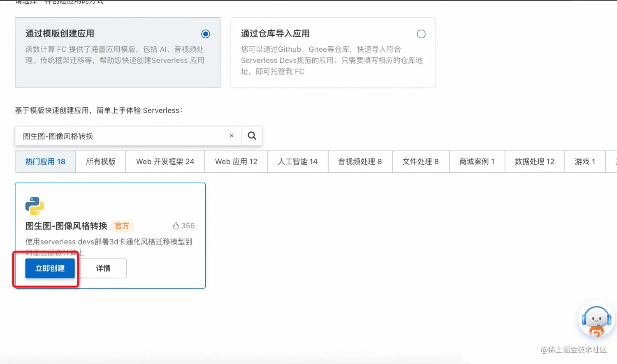The image size is (617, 364).
Task: Switch to Web 开发框架 24 tab
Action: tap(165, 161)
